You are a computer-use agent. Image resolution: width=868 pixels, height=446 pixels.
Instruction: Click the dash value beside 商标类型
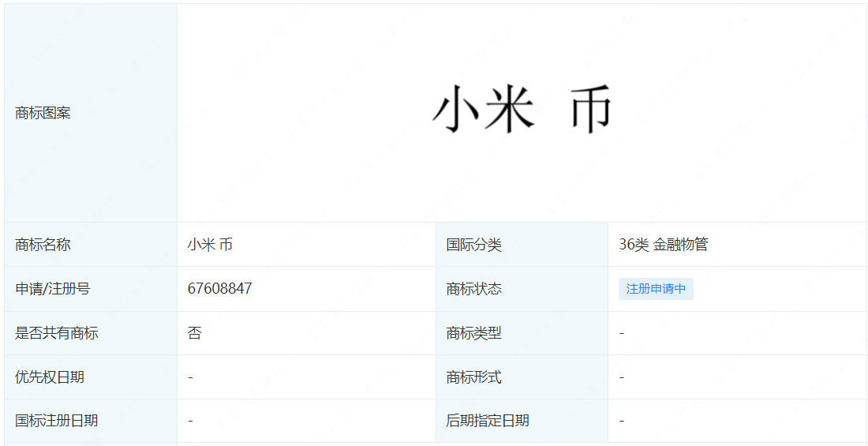623,334
